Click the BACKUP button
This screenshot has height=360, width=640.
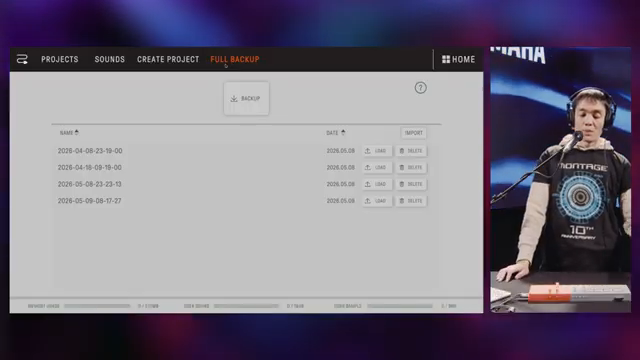coord(246,98)
